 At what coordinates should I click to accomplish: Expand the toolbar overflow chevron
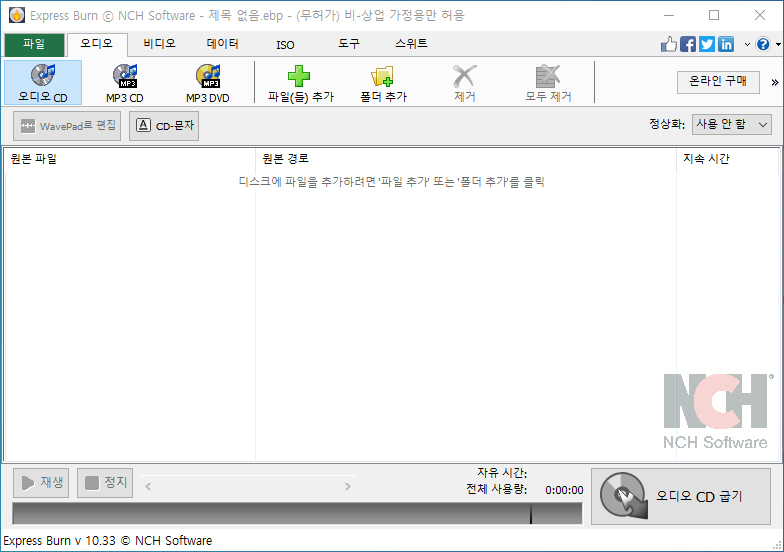774,82
